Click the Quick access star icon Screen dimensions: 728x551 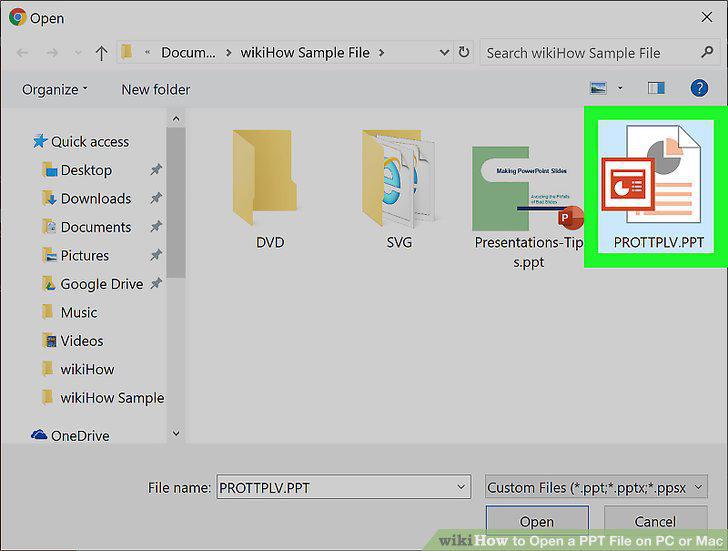click(40, 141)
